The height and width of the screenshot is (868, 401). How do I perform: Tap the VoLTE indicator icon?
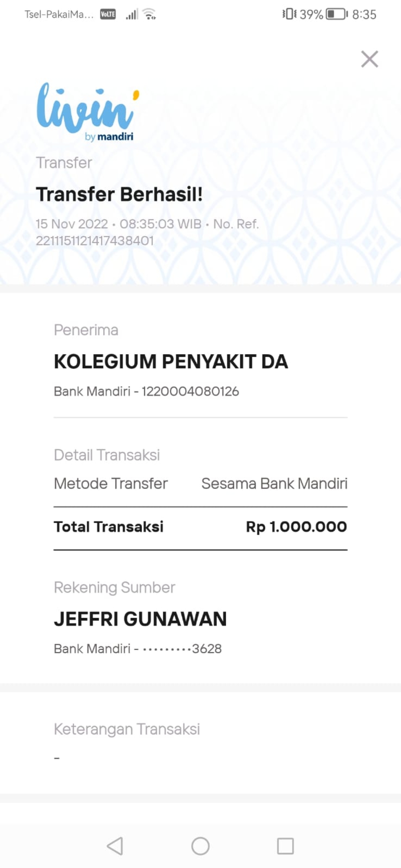point(108,14)
